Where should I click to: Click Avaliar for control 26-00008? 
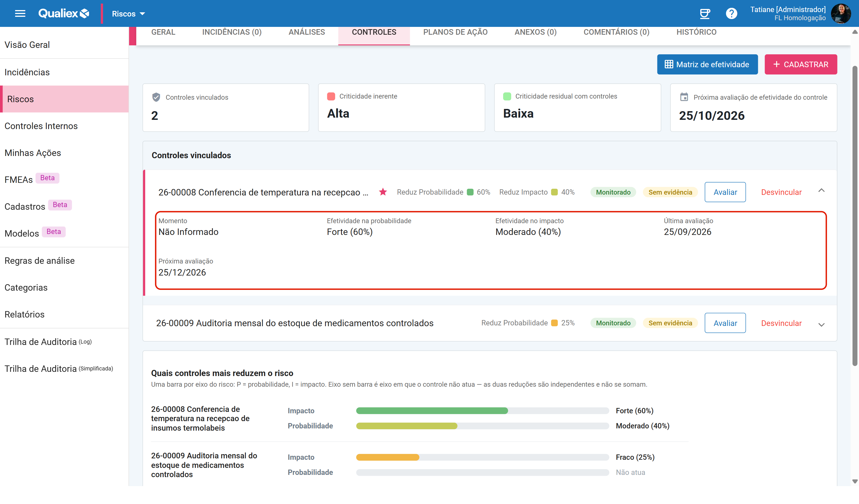click(725, 192)
